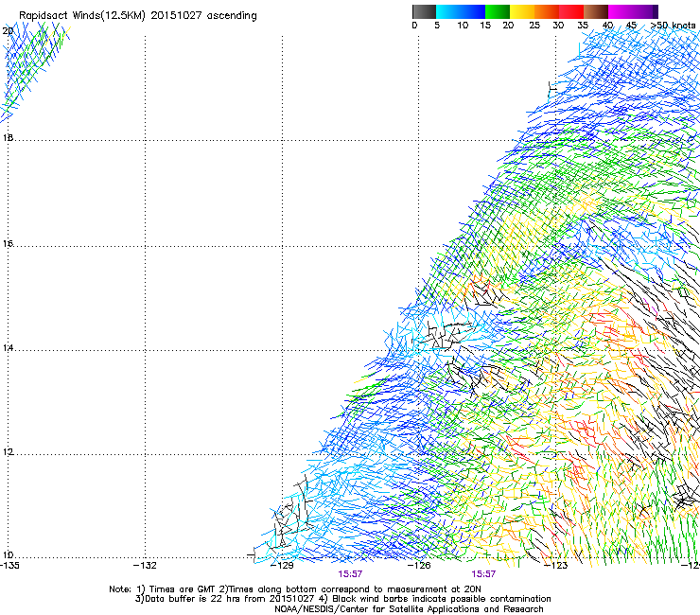
Task: Click the longitude label -123
Action: [x=556, y=566]
